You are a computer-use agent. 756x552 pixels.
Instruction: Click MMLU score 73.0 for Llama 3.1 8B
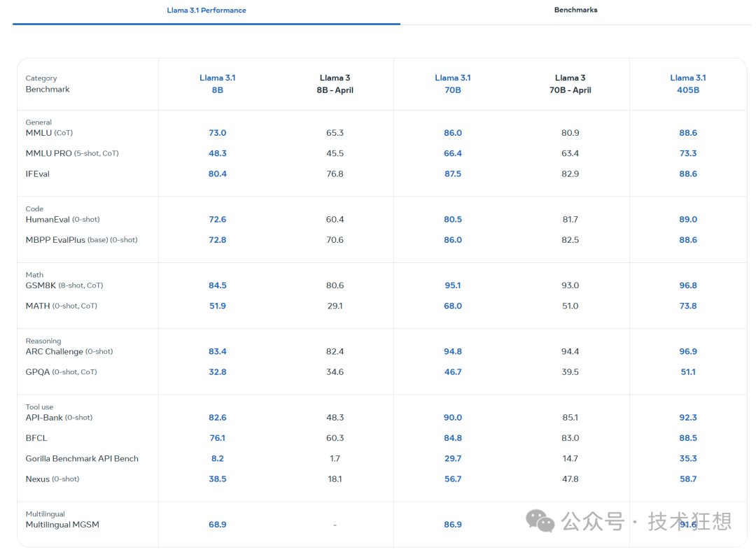[x=218, y=132]
